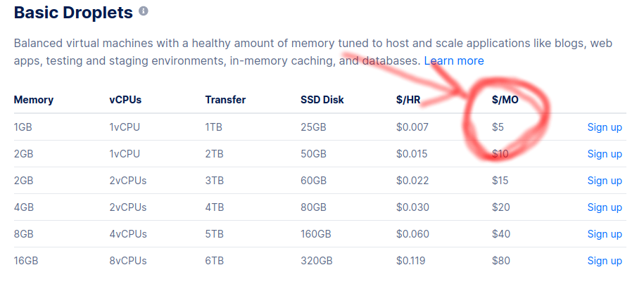
Task: Click the info icon beside Basic Droplets
Action: click(144, 12)
